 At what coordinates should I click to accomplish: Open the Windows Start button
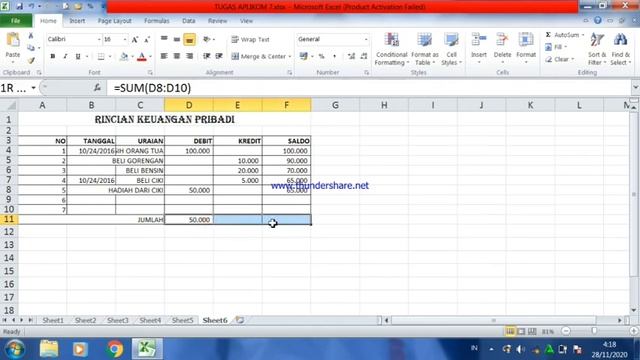tap(15, 349)
